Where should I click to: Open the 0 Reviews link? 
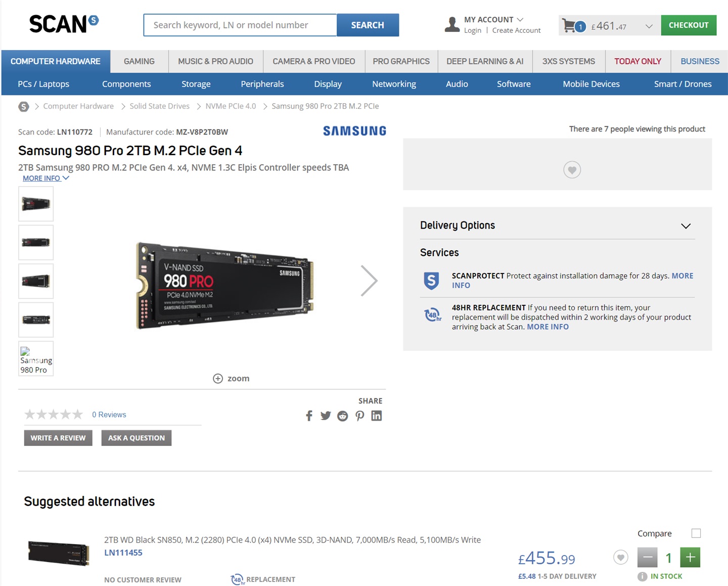[x=109, y=415]
